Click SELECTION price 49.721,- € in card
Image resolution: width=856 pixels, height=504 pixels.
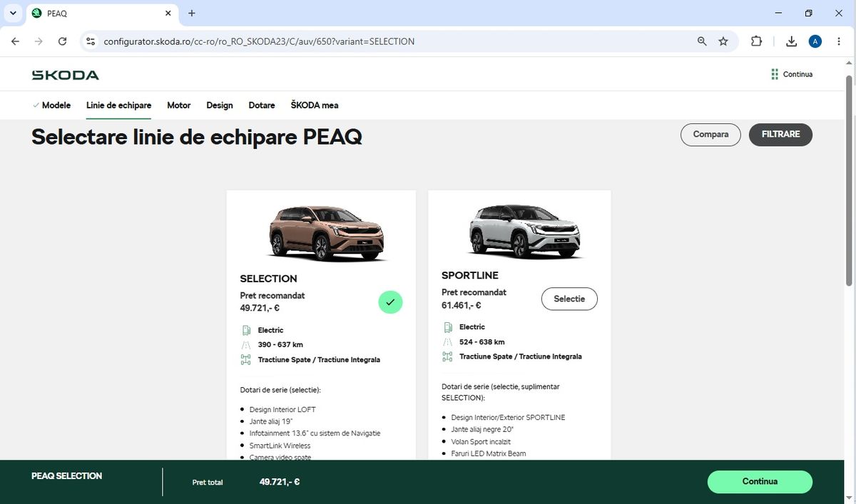click(x=260, y=309)
